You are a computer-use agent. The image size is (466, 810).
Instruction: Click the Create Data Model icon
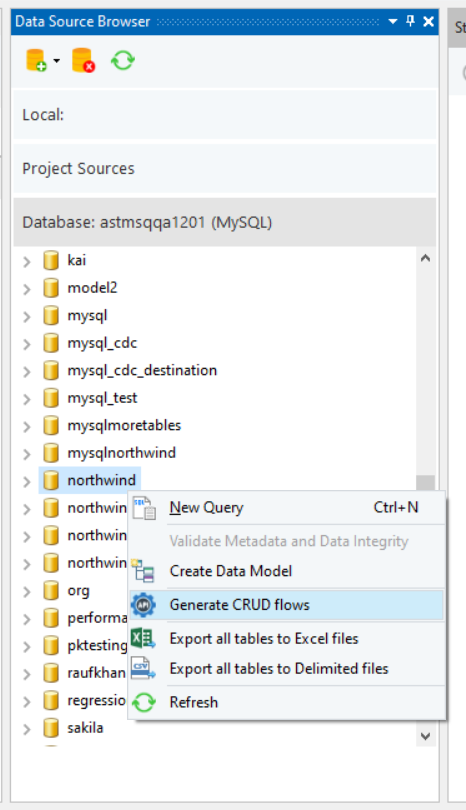[143, 571]
